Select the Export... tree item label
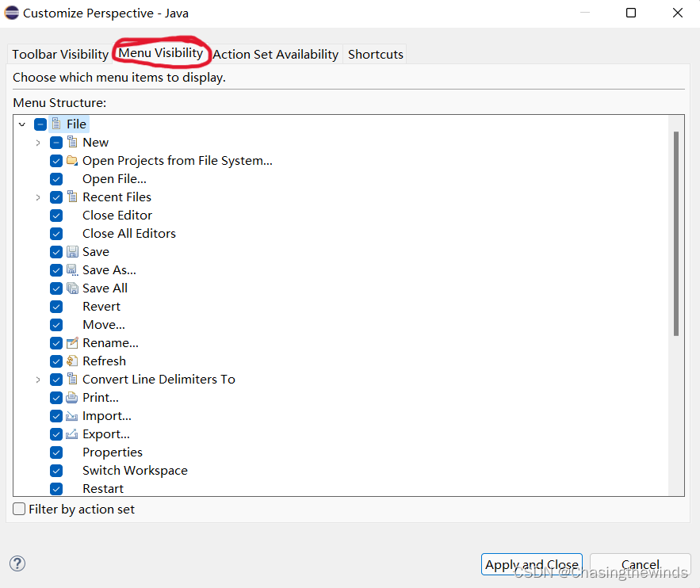 [x=106, y=433]
